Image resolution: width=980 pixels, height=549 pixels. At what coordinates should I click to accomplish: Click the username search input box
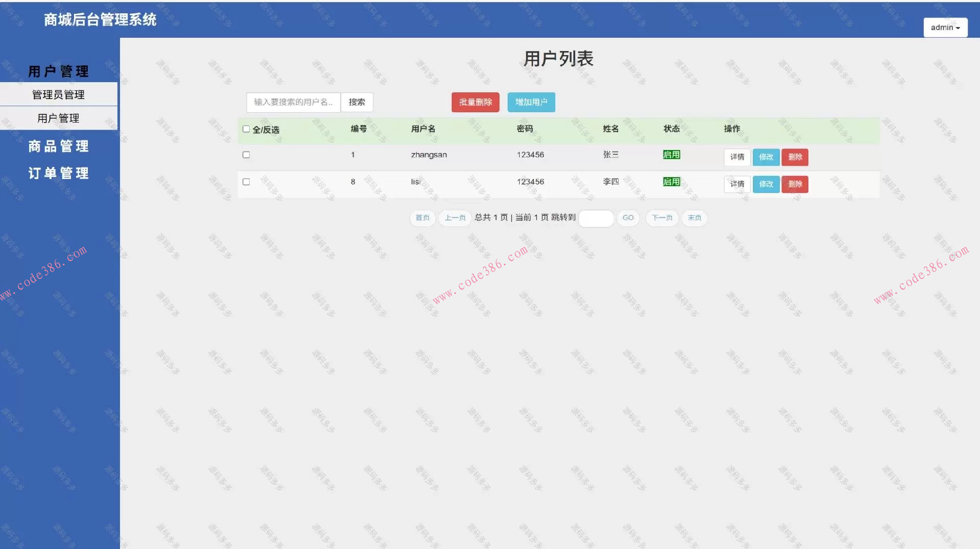click(x=292, y=102)
